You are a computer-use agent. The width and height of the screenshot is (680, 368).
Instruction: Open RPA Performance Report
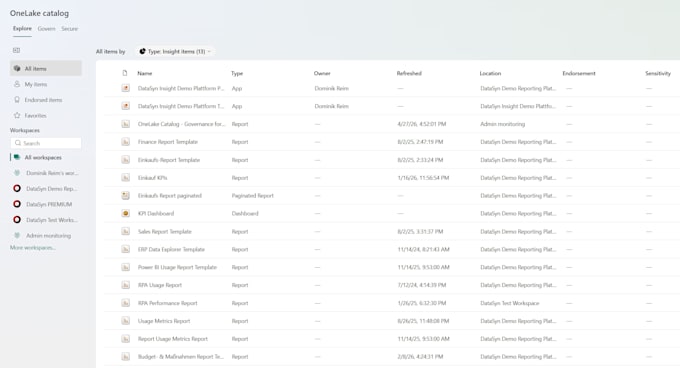[167, 303]
